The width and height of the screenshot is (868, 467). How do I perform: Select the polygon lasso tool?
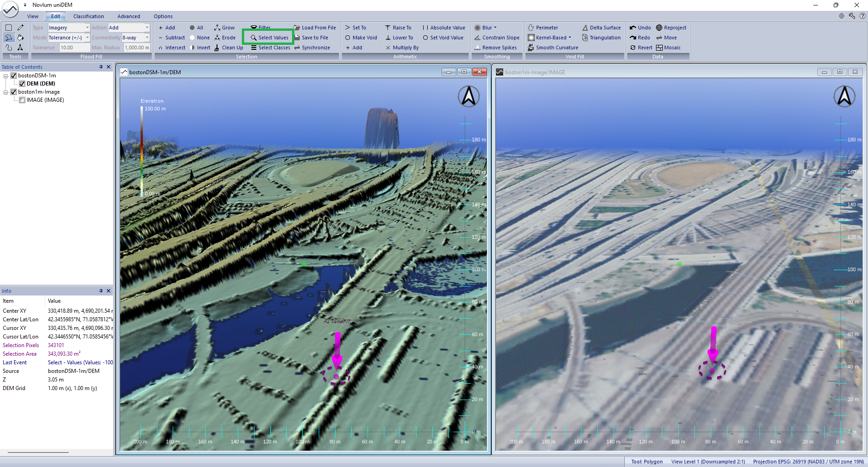pos(8,38)
